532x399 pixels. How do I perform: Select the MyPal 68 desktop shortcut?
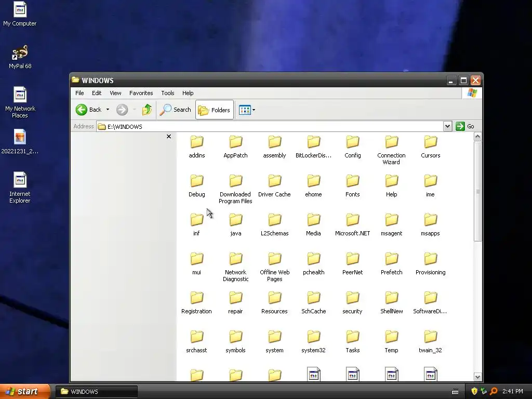coord(20,57)
